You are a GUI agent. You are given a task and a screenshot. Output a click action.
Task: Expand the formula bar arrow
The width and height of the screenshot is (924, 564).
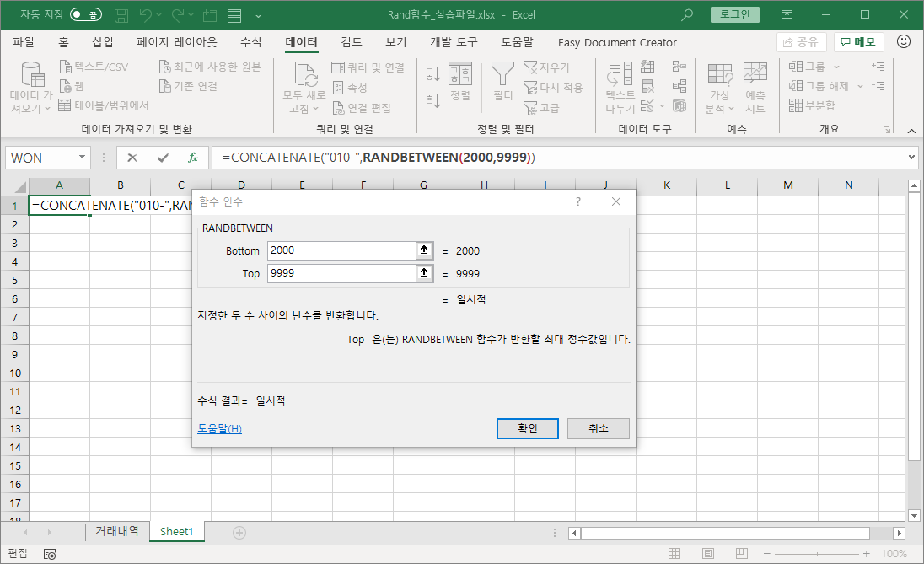911,158
